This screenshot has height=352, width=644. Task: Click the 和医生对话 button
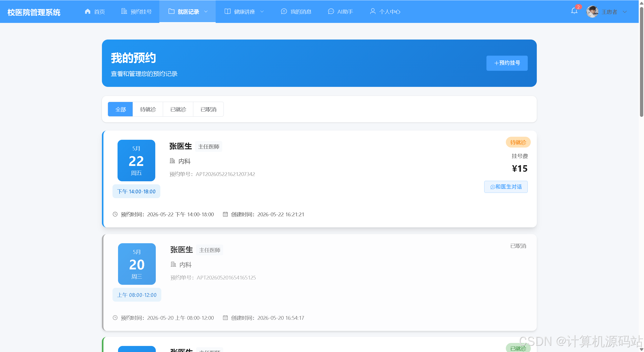coord(506,187)
